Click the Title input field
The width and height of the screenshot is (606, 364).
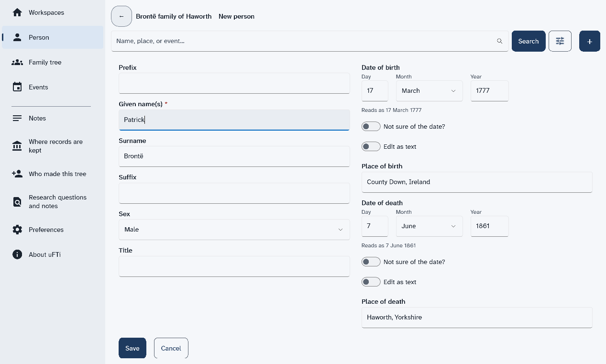(x=234, y=266)
